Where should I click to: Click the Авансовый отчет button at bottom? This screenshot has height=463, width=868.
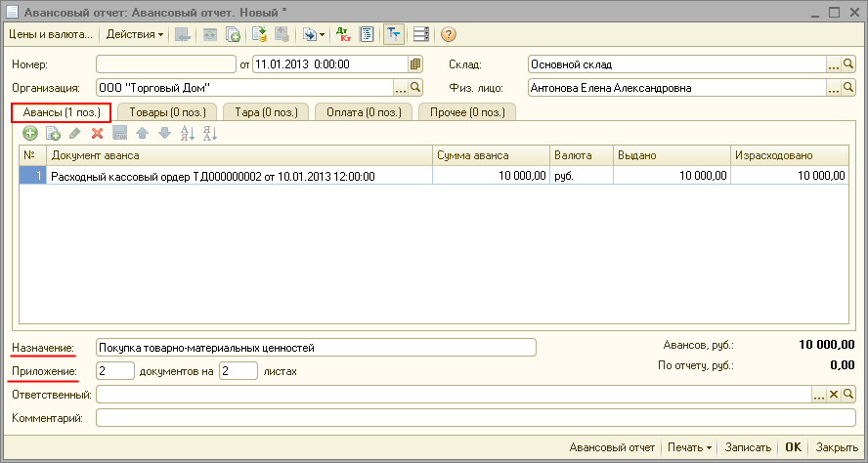[612, 447]
